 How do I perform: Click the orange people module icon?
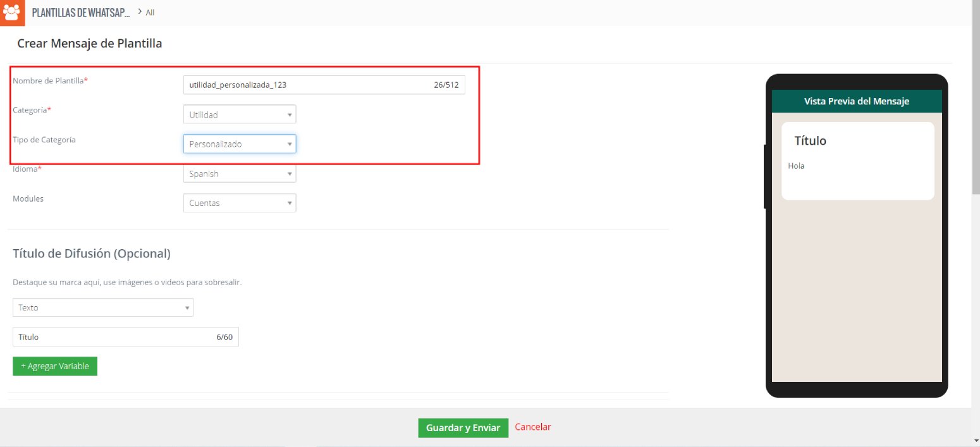click(13, 12)
